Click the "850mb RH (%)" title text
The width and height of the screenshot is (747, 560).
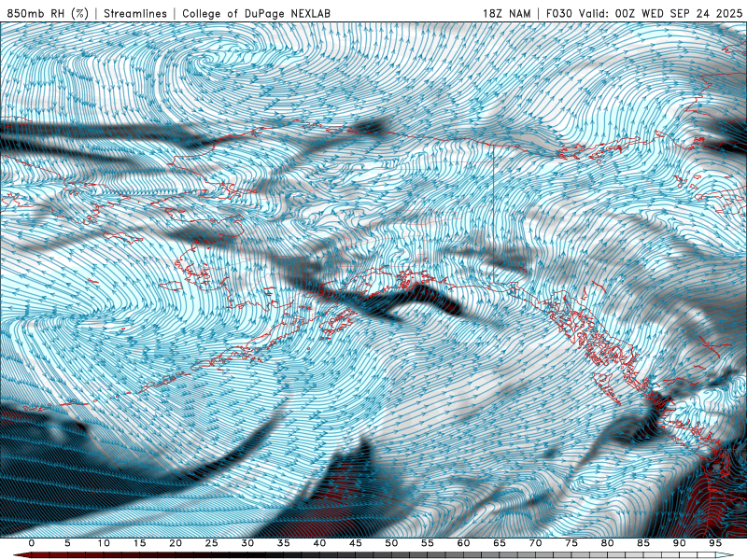click(x=49, y=13)
